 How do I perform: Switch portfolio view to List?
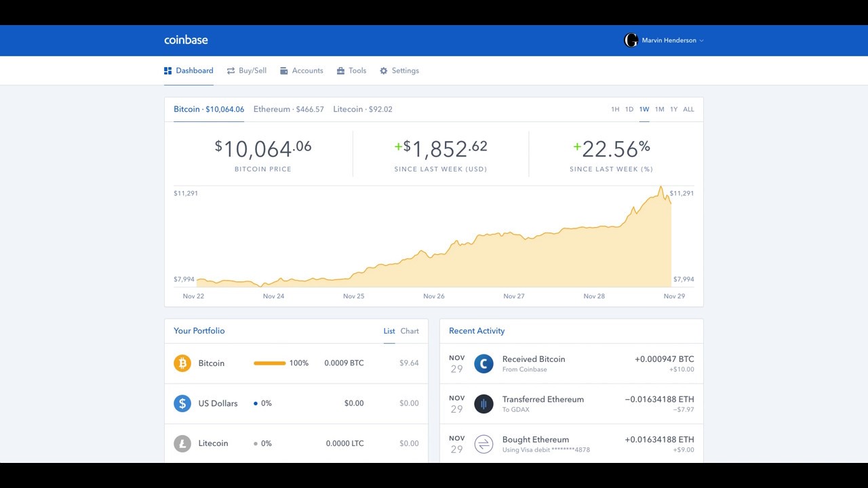coord(389,331)
